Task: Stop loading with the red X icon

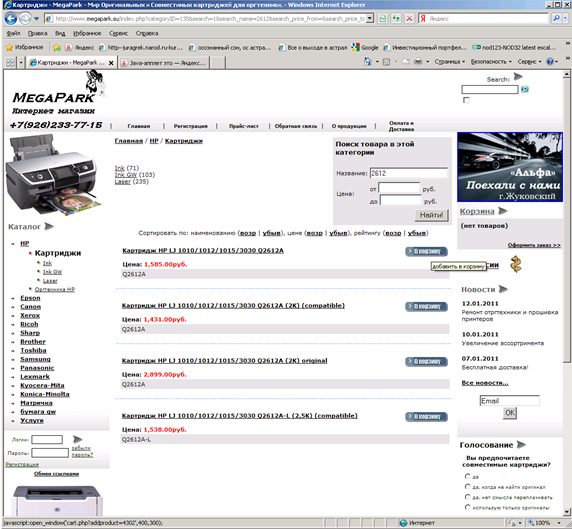Action: (409, 18)
